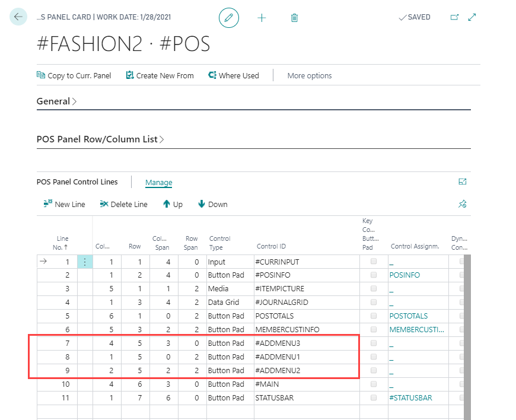Click the trash delete icon

pyautogui.click(x=294, y=18)
